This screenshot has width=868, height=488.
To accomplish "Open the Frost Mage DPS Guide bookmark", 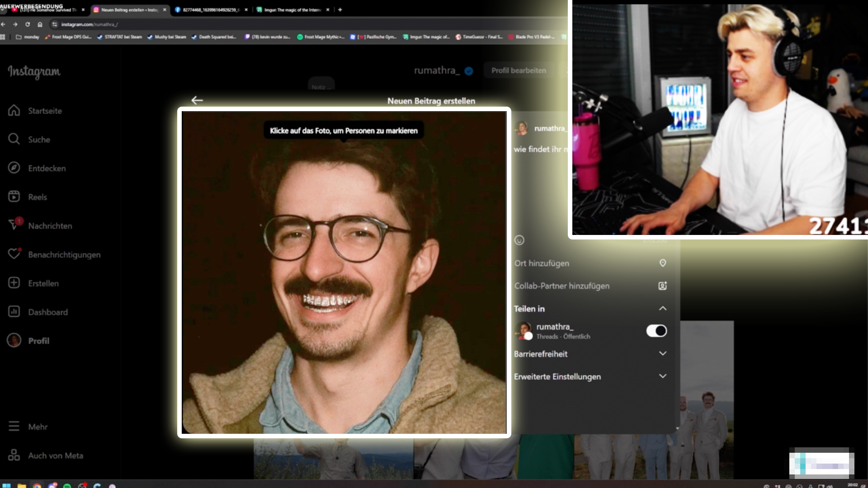I will tap(68, 37).
